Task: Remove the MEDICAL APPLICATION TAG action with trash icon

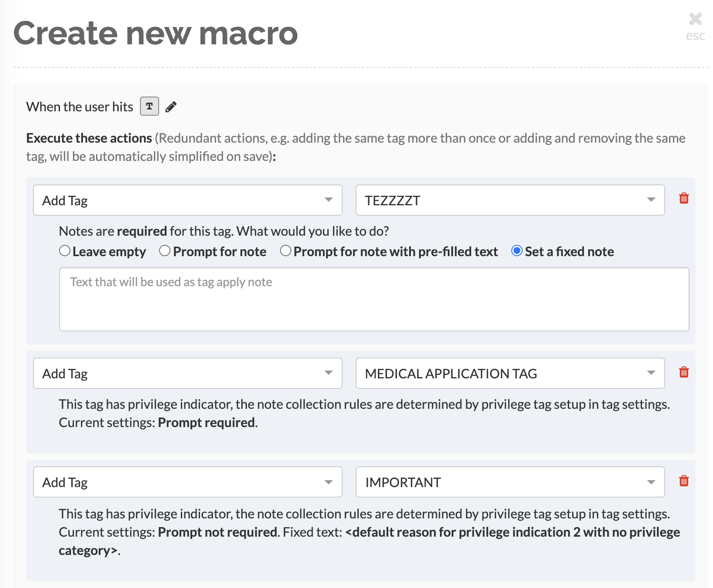Action: pyautogui.click(x=683, y=372)
